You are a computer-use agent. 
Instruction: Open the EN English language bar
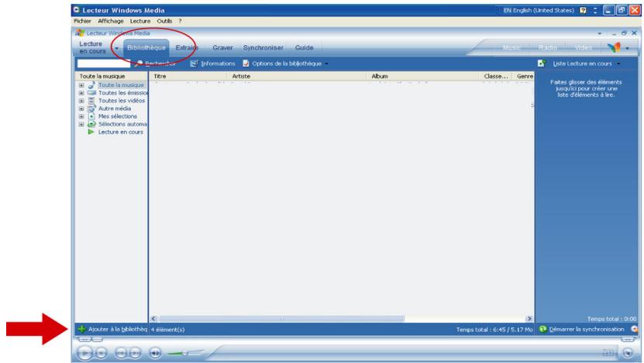(x=538, y=10)
